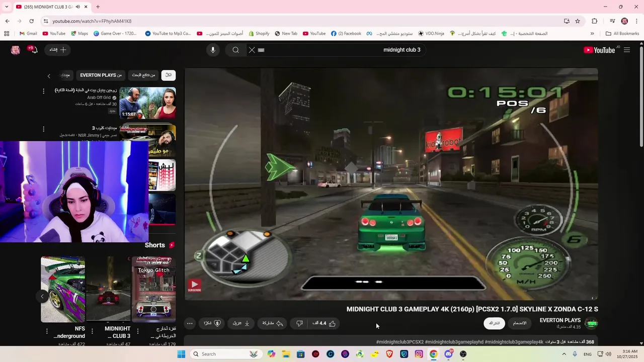
Task: Open NFS Underground short thumbnail
Action: click(x=63, y=289)
